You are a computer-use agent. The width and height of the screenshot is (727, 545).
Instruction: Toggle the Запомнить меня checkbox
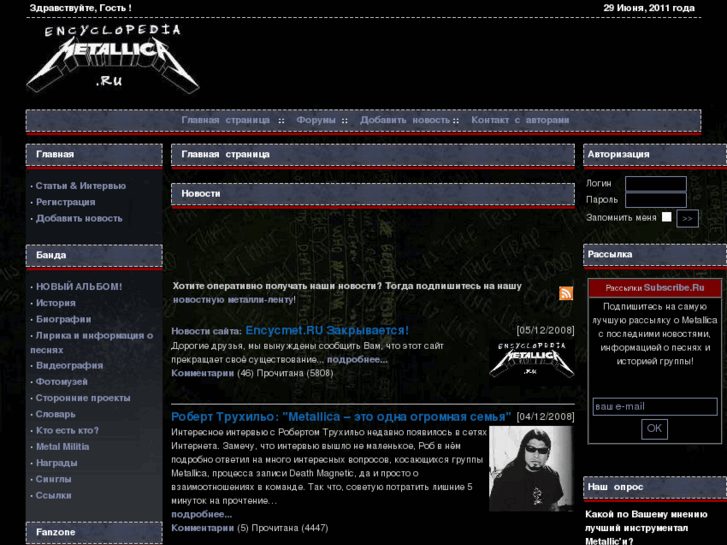pos(666,217)
